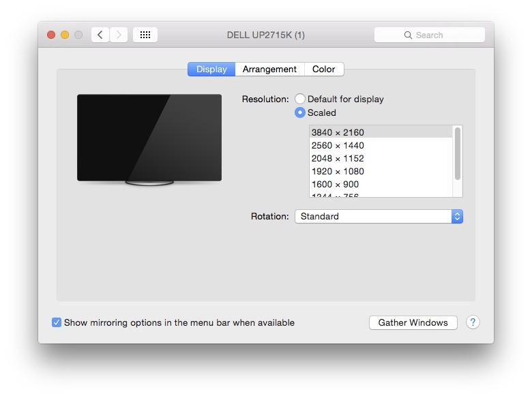Click the Gather Windows button
Image resolution: width=532 pixels, height=398 pixels.
click(413, 322)
